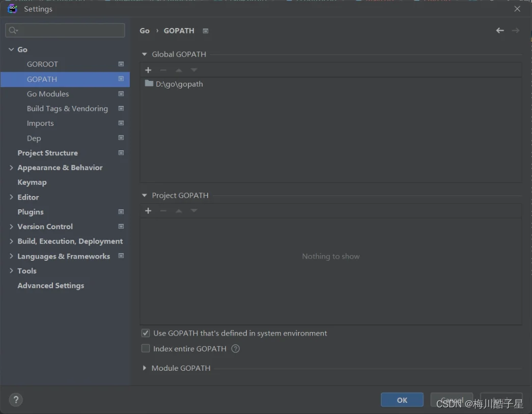
Task: Expand the Module GOPATH section
Action: 145,368
